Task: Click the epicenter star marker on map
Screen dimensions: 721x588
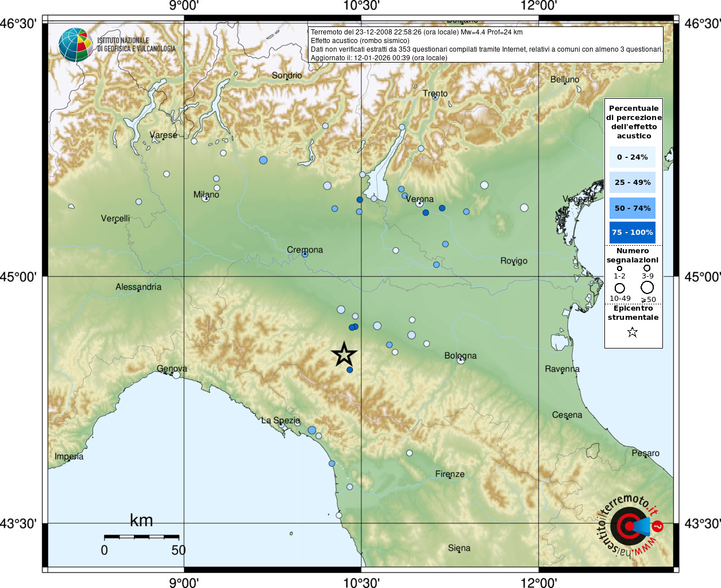Action: [344, 354]
